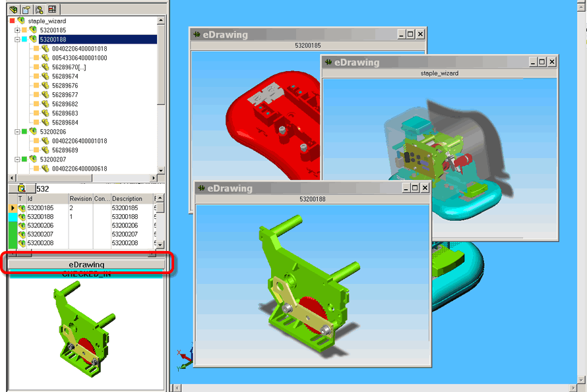Click the assembly icon in table row 53200207
The width and height of the screenshot is (587, 392).
tap(22, 234)
